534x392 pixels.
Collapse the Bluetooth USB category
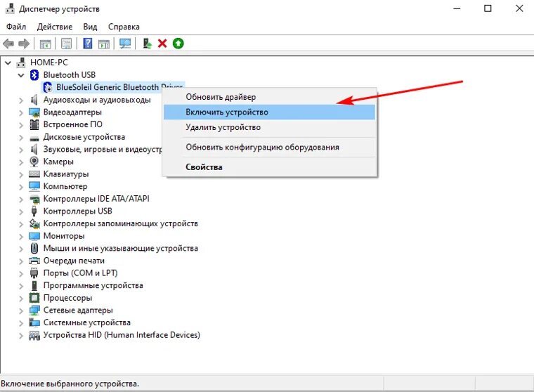pos(20,75)
